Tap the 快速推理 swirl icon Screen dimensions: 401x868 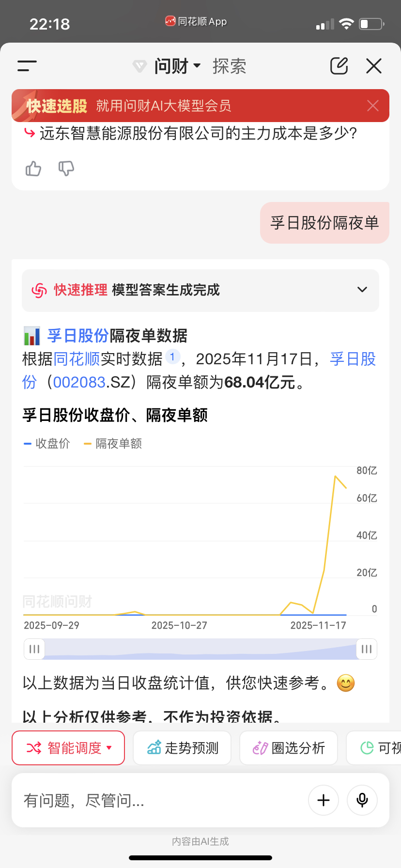click(x=39, y=290)
